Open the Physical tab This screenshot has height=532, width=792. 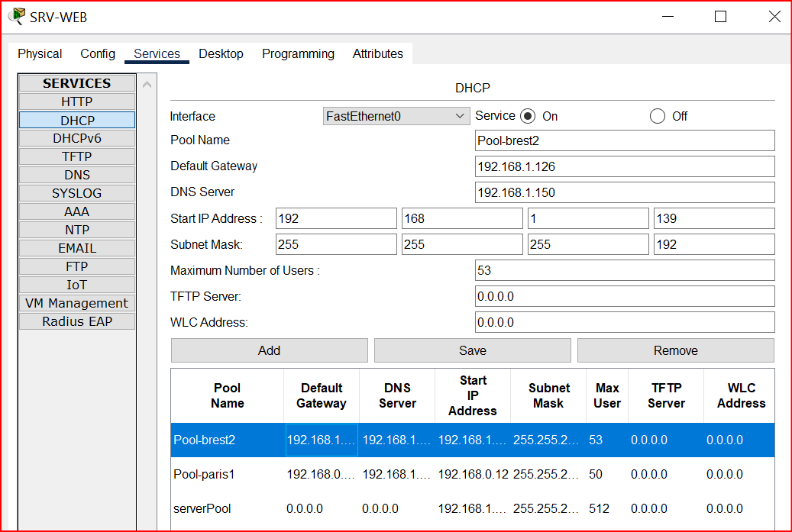(x=40, y=53)
